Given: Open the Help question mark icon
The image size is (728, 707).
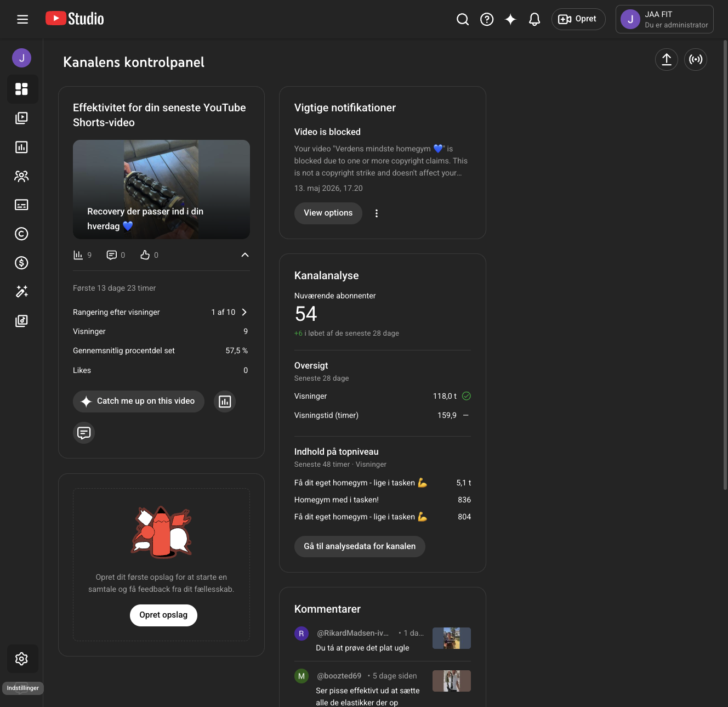Looking at the screenshot, I should (487, 19).
